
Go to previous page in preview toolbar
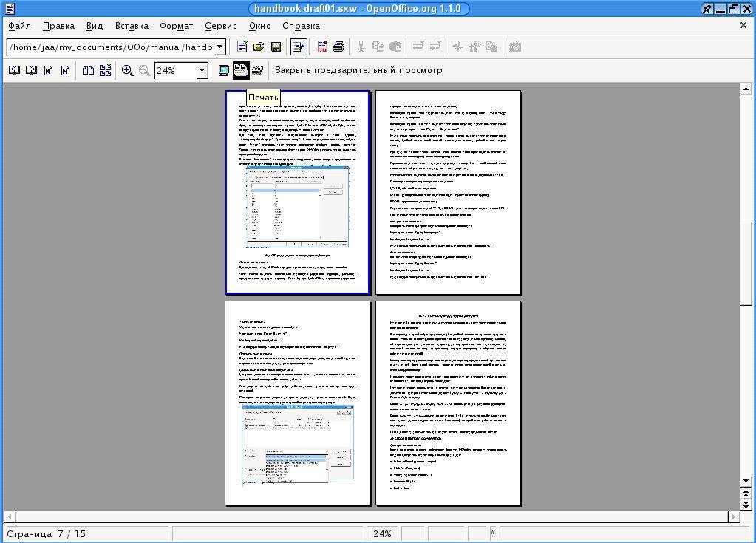click(x=15, y=70)
